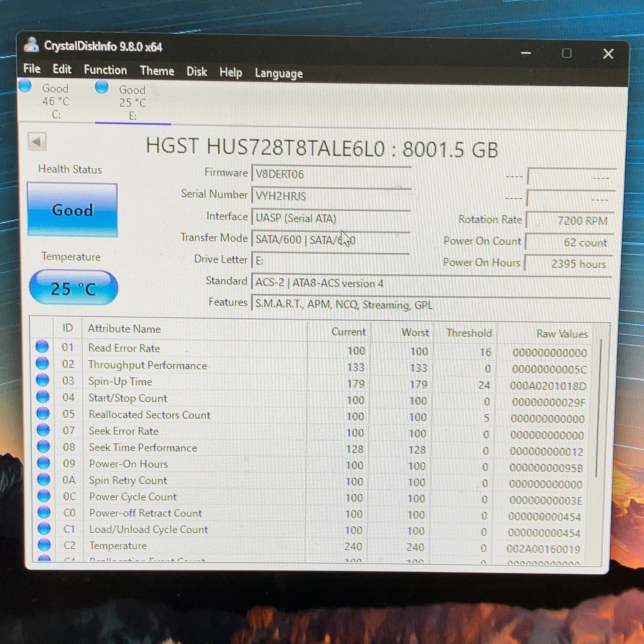Click the Power Cycle Count status orb

pyautogui.click(x=44, y=495)
